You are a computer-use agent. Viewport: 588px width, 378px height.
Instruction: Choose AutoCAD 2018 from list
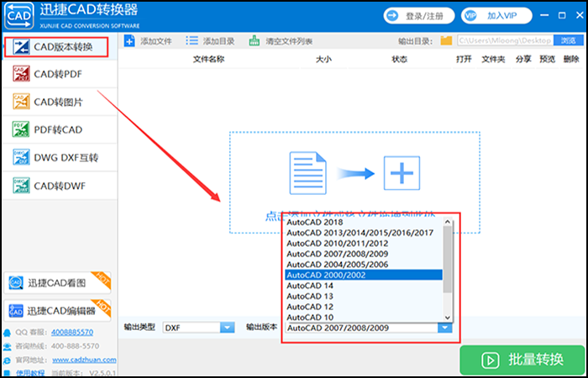364,223
